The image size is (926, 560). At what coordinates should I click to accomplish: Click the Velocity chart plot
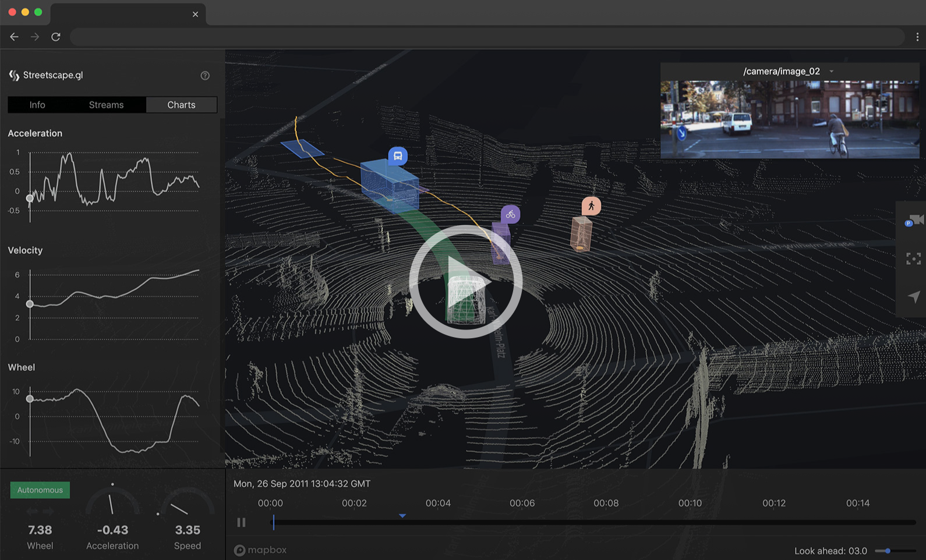click(x=114, y=304)
